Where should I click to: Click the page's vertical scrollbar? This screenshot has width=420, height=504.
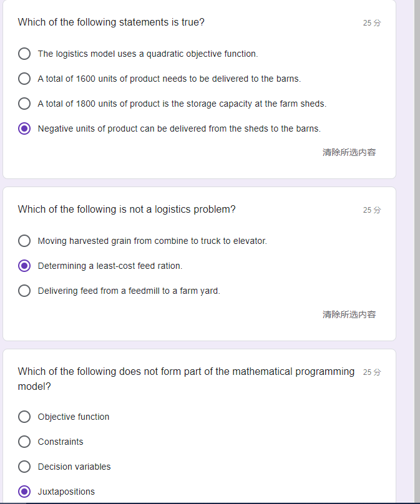416,250
